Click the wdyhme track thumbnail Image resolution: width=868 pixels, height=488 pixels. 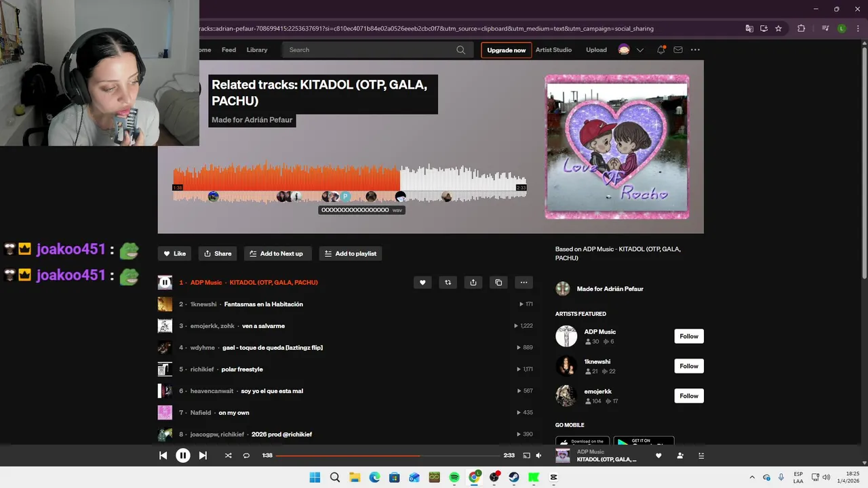coord(165,348)
